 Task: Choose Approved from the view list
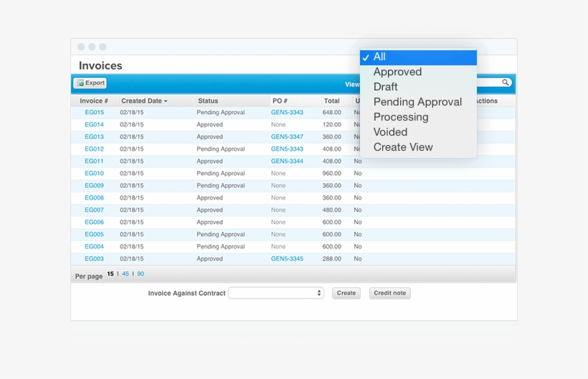397,72
